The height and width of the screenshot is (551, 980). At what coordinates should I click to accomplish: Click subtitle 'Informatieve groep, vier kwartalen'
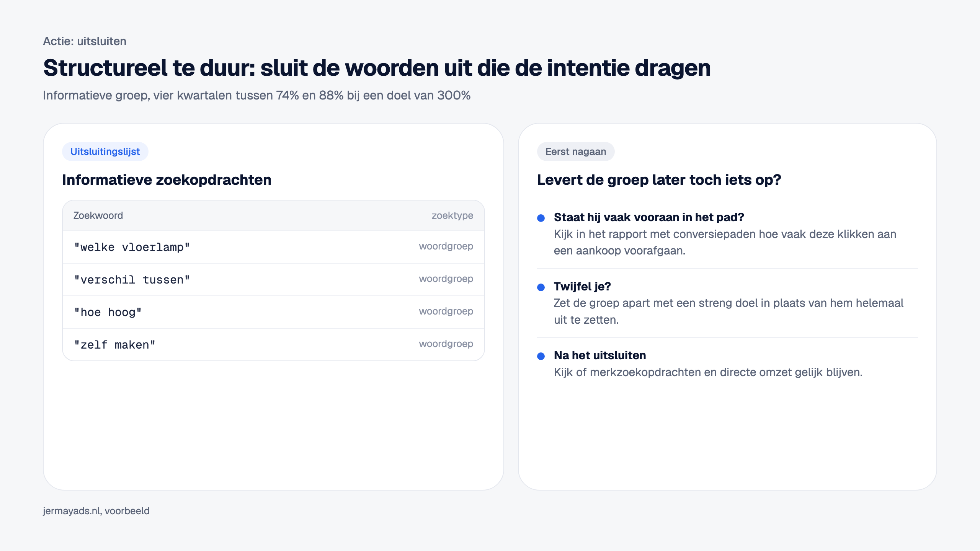click(x=257, y=95)
